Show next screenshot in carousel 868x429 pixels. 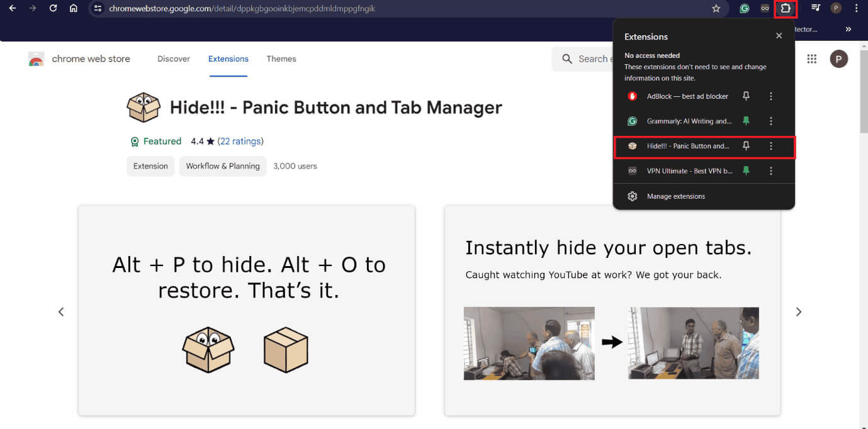point(799,311)
